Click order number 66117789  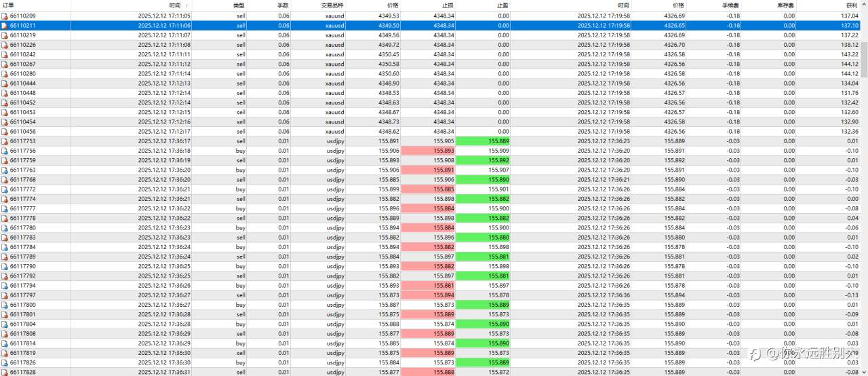(x=23, y=257)
